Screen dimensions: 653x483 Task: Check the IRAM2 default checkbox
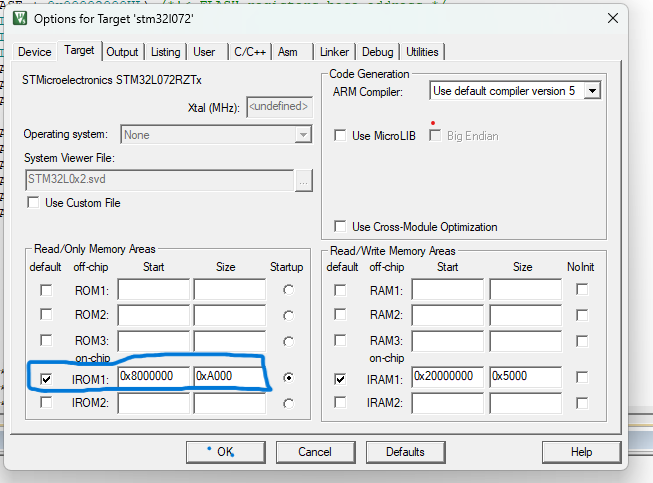point(340,402)
